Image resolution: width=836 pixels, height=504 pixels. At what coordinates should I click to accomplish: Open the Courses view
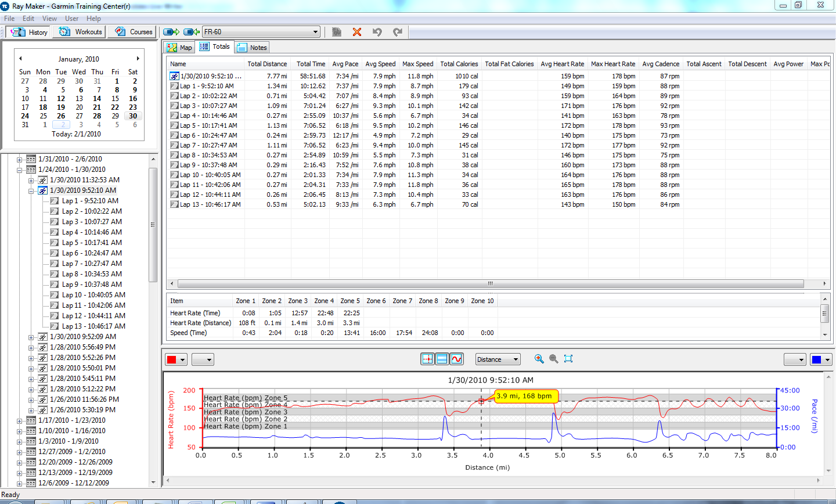(134, 32)
